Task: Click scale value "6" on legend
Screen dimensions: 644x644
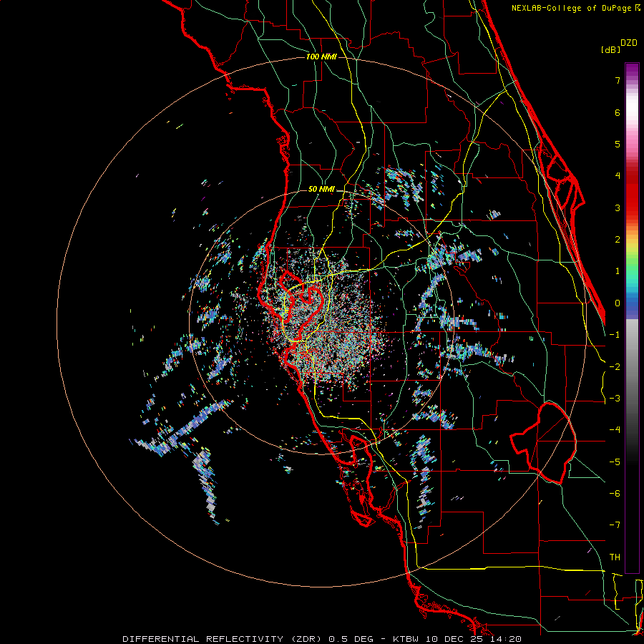Action: tap(618, 112)
